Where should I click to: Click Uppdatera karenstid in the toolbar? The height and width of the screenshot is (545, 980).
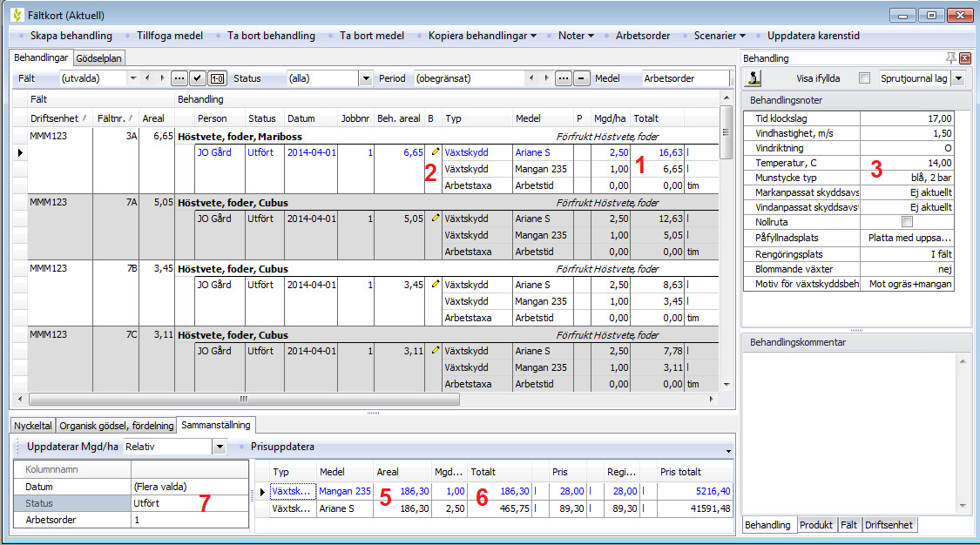click(813, 36)
